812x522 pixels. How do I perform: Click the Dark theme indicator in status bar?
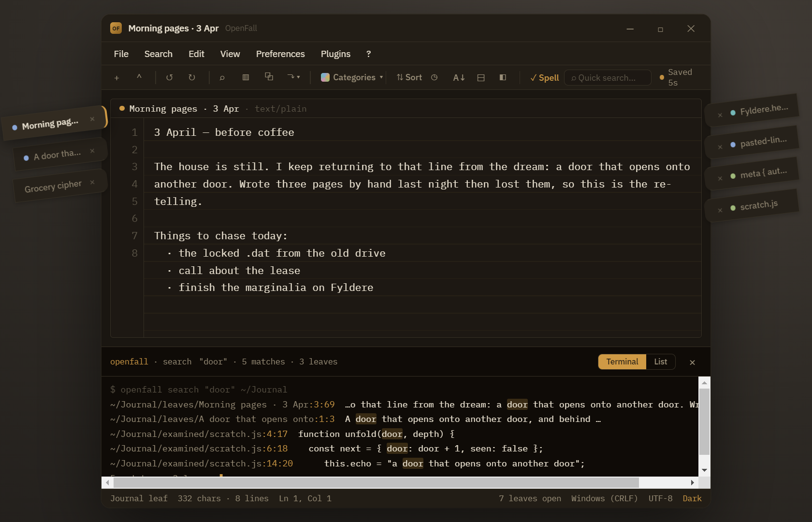coord(692,498)
